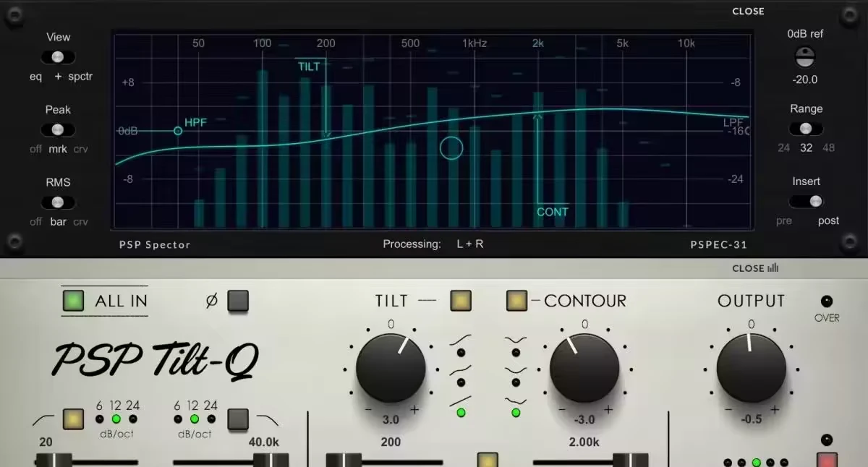
Task: Flip the Peak mode switch
Action: pos(58,130)
